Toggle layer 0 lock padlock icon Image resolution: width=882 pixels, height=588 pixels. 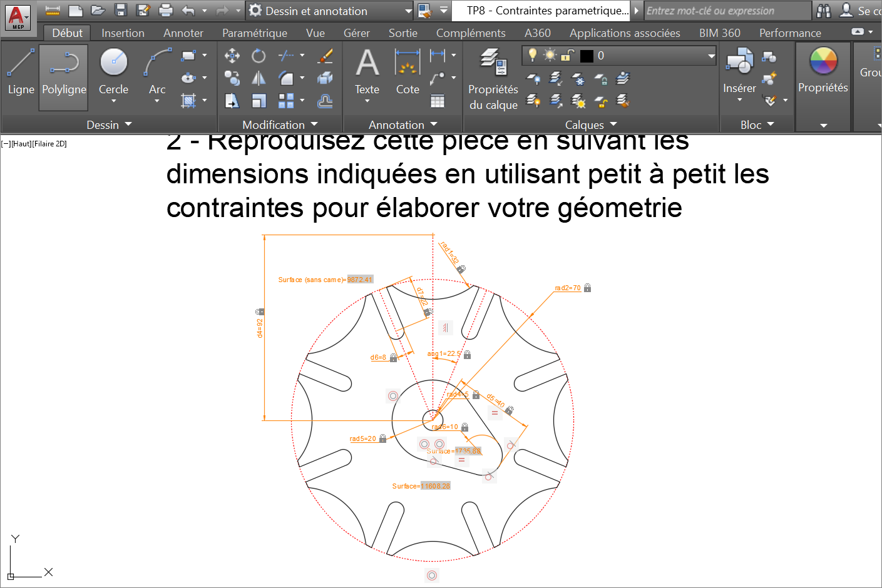(567, 55)
